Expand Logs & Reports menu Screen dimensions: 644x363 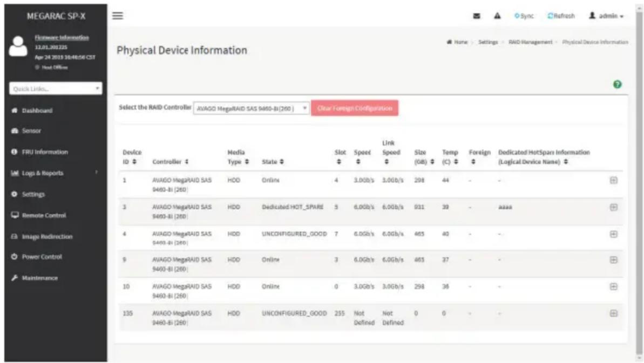43,174
